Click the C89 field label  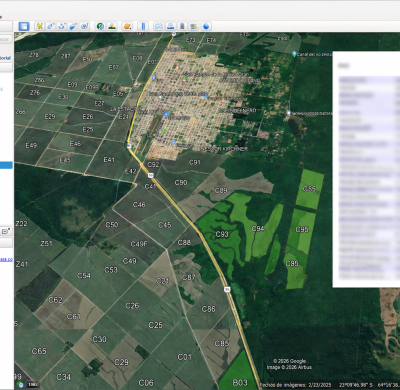(x=221, y=190)
